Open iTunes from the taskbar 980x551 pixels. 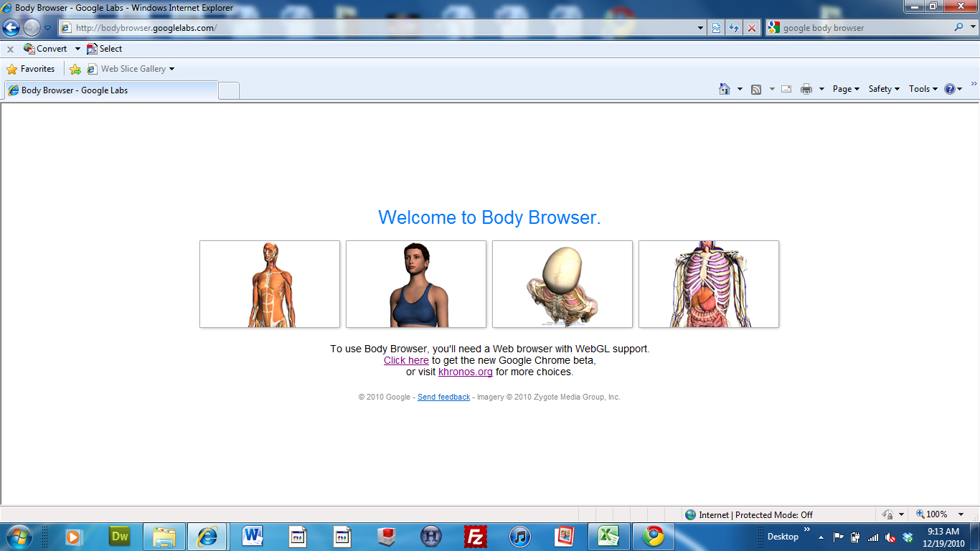tap(520, 536)
